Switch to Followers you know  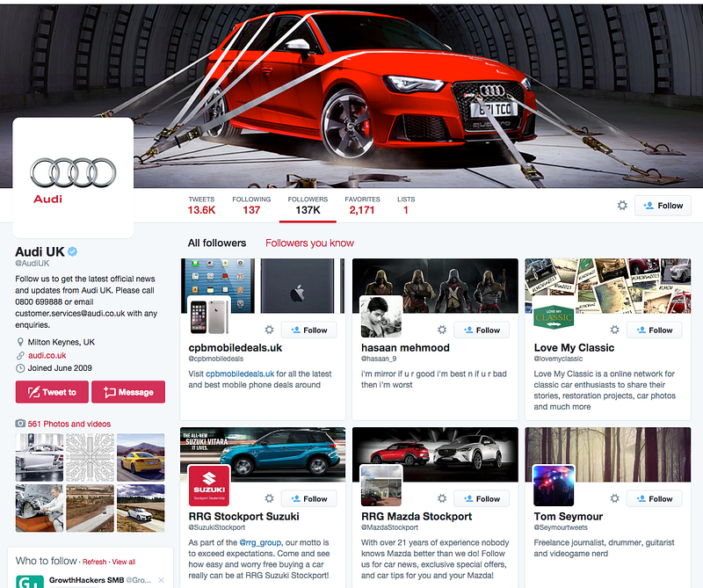[x=309, y=243]
